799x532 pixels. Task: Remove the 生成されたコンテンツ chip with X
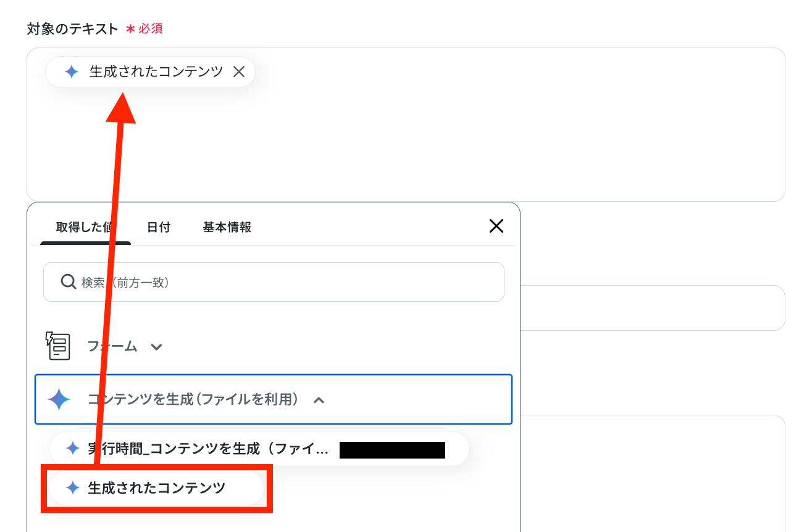tap(239, 72)
